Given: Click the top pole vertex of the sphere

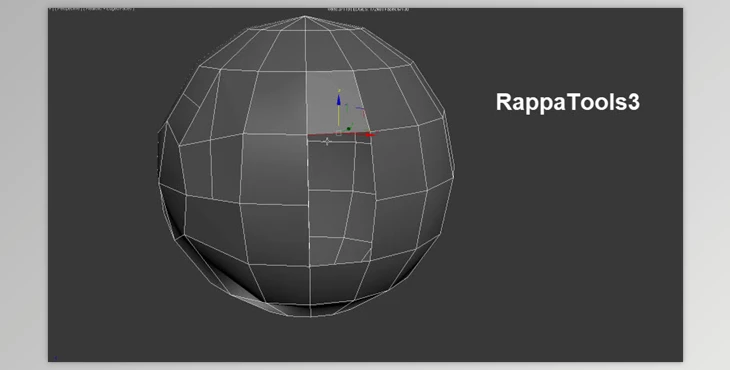Looking at the screenshot, I should click(x=305, y=16).
